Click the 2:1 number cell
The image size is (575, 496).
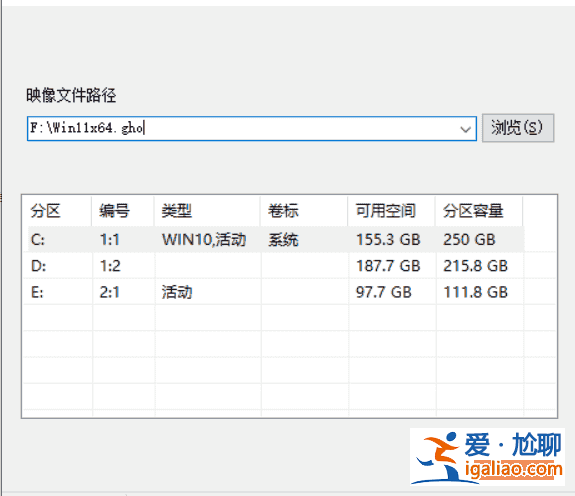tap(110, 293)
